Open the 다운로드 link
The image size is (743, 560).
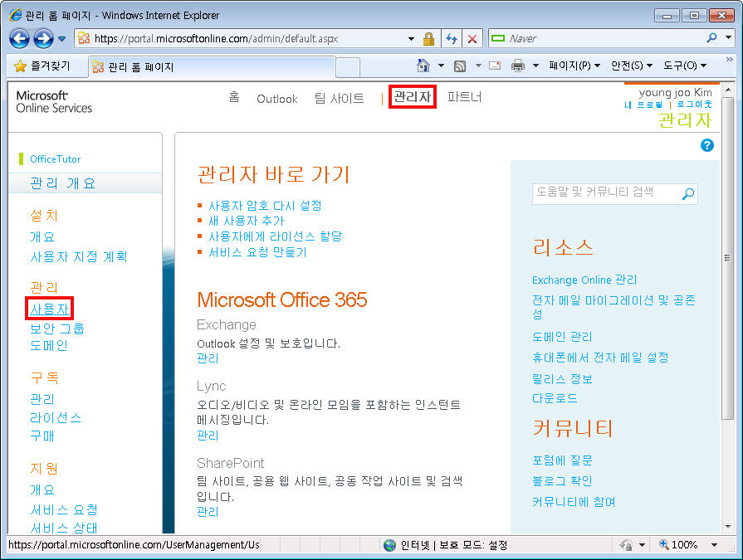coord(555,398)
